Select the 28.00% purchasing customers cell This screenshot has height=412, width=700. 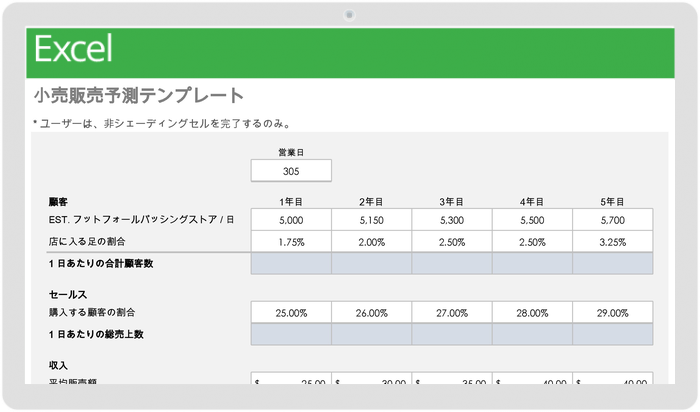pyautogui.click(x=532, y=312)
